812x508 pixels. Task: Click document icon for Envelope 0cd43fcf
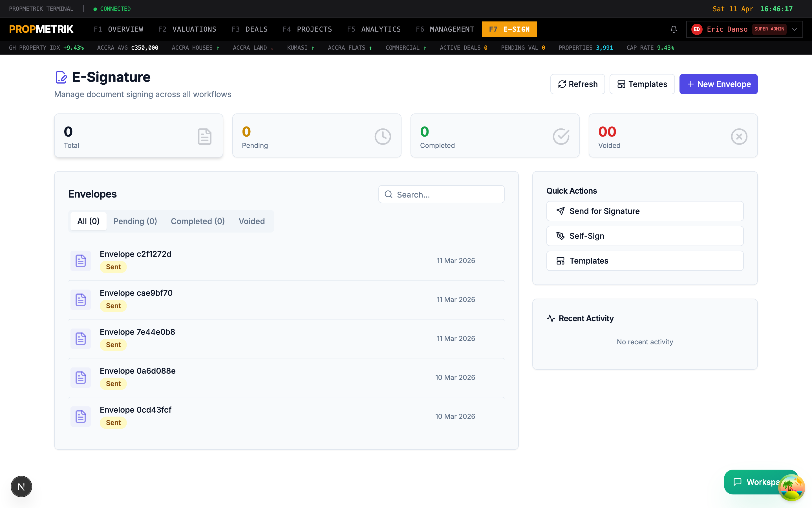pos(81,416)
